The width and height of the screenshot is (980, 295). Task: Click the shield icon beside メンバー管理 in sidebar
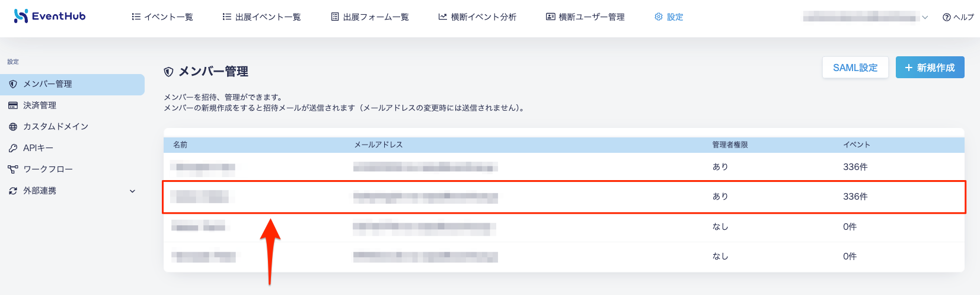(x=13, y=84)
